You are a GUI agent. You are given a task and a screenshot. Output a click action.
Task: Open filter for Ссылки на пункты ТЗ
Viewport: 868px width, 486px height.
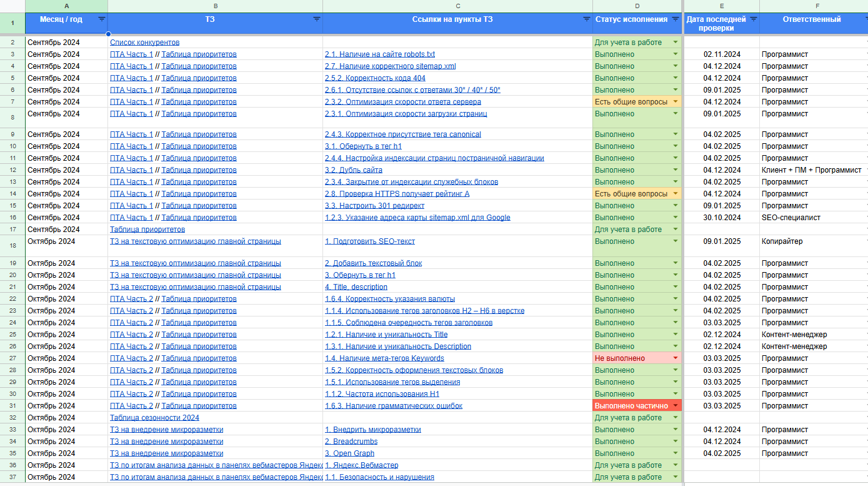tap(586, 19)
